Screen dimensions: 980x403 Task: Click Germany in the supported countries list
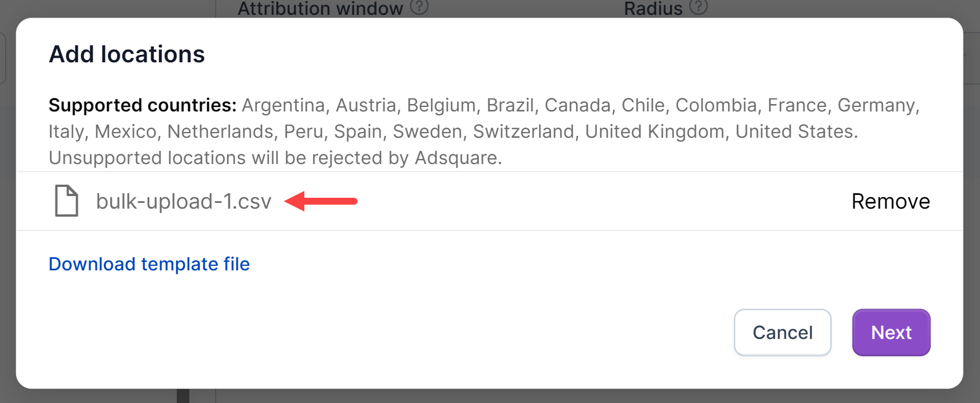[876, 105]
